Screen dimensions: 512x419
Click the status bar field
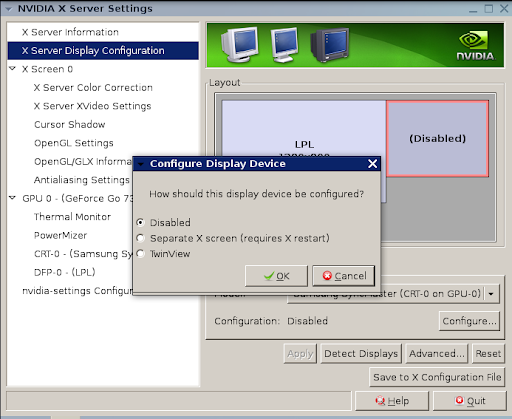179,401
